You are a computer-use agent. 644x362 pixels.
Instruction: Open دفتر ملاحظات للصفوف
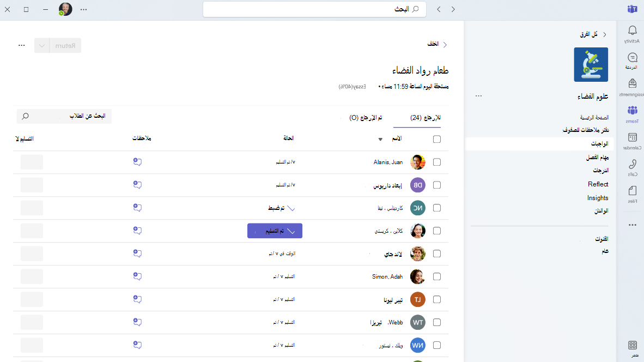point(586,130)
